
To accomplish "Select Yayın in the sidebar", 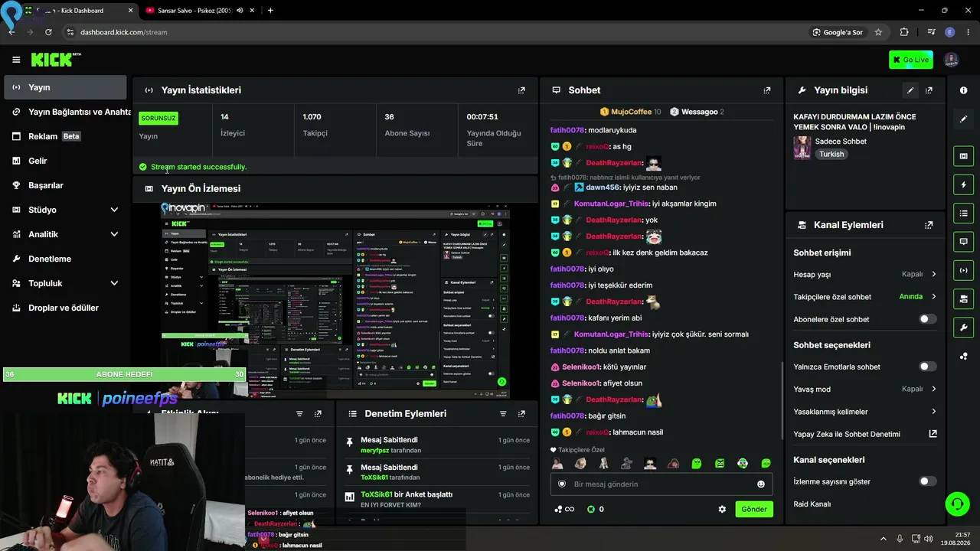I will pos(65,87).
